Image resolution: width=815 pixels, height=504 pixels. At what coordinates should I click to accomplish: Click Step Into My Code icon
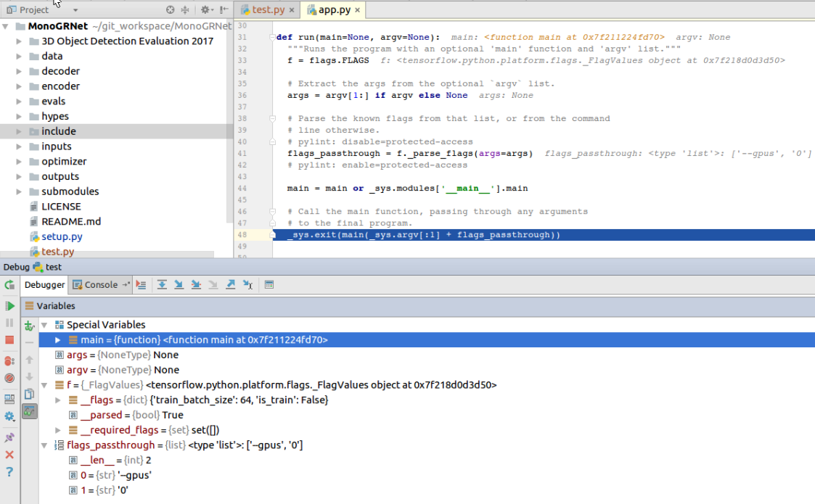pos(196,285)
